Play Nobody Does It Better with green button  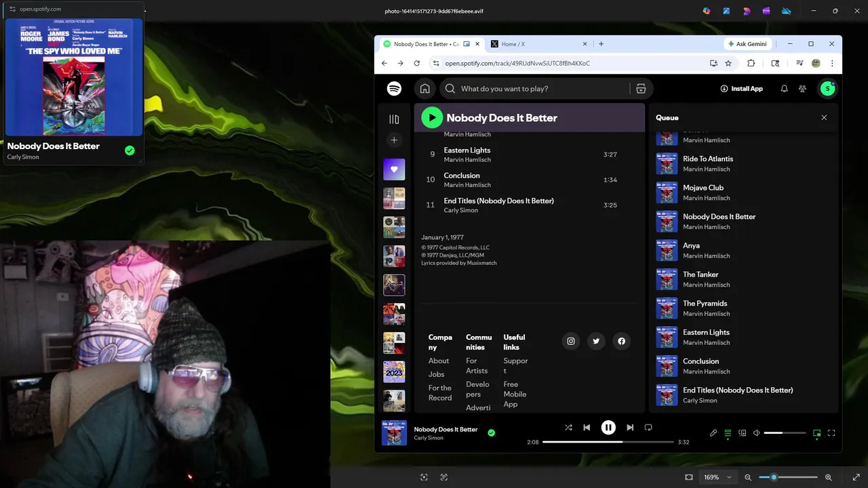pyautogui.click(x=432, y=118)
